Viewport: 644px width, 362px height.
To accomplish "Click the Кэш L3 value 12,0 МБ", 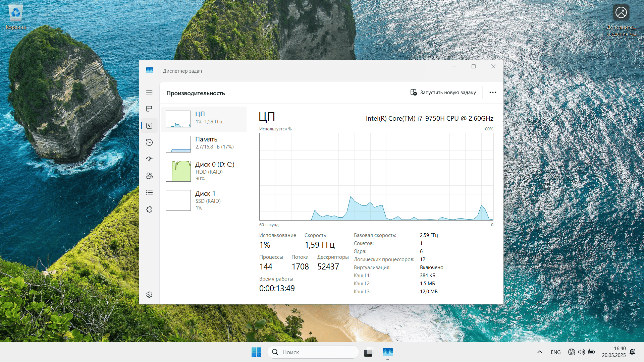I will click(429, 292).
